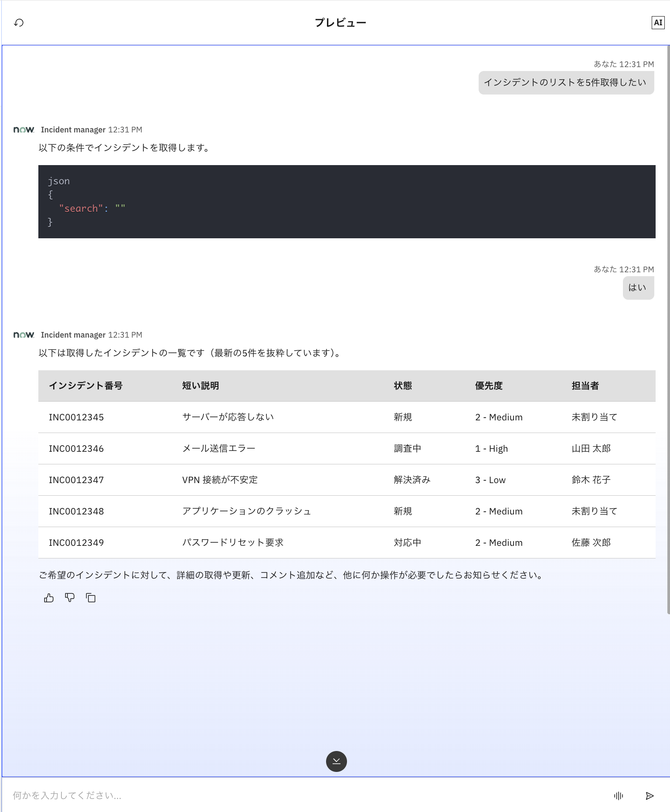Click the はい user message bubble
Screen dimensions: 670x812
coord(638,288)
